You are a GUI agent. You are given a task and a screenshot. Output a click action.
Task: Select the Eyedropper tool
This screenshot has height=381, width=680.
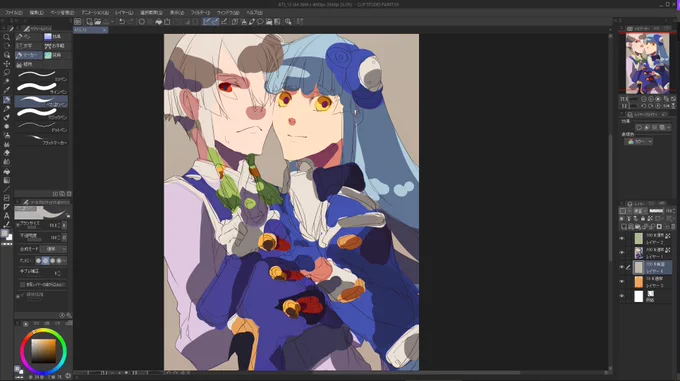(x=7, y=91)
